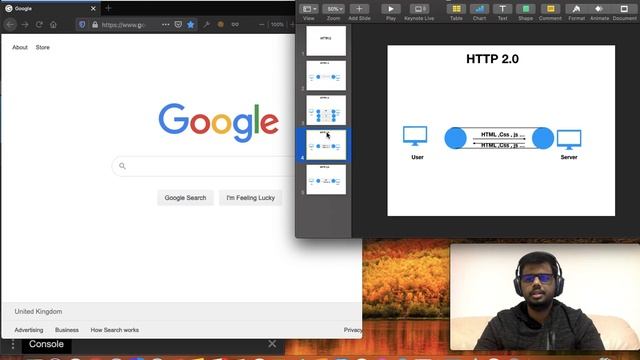This screenshot has height=360, width=640.
Task: Select the HTTP 2.0 slide title
Action: pos(492,59)
